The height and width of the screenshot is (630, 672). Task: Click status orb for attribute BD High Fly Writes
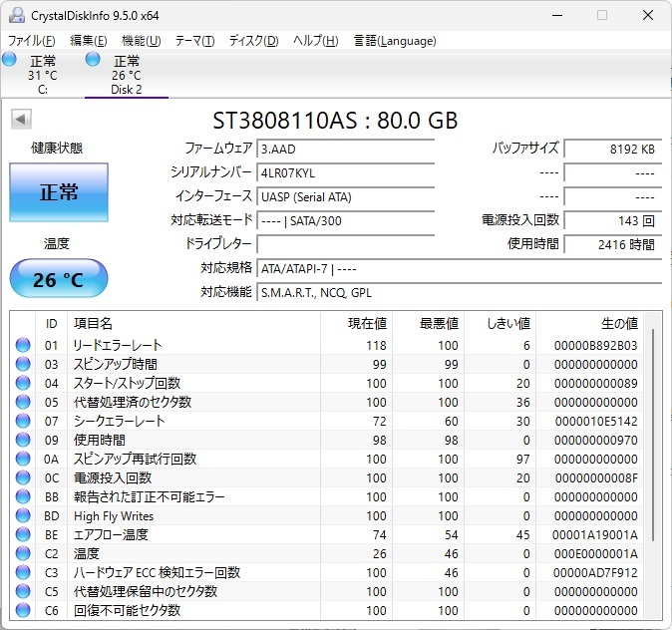tap(23, 515)
